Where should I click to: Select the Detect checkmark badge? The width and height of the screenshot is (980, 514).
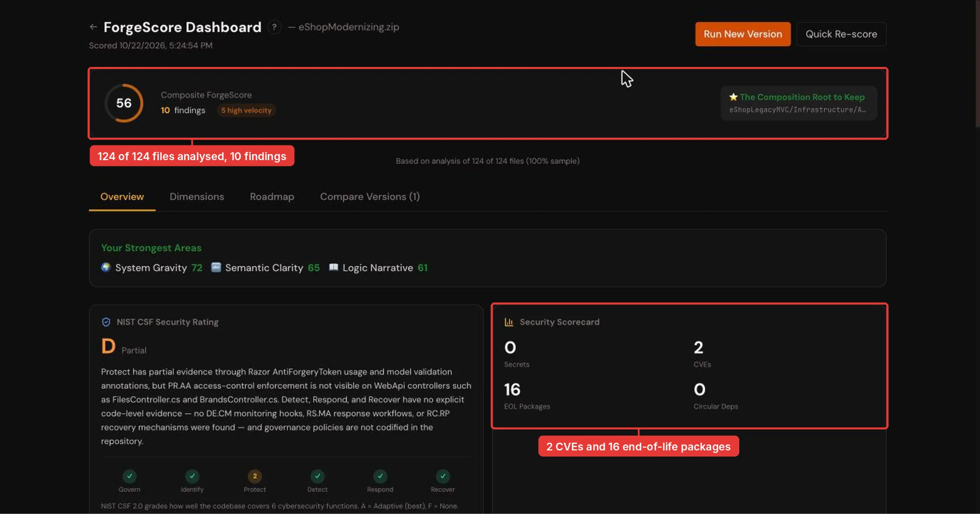tap(318, 476)
